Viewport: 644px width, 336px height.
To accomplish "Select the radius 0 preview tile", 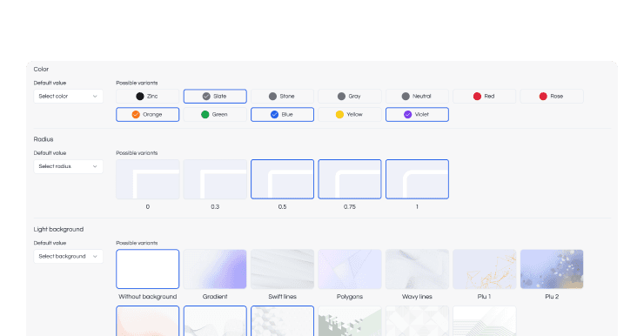I will pos(147,179).
